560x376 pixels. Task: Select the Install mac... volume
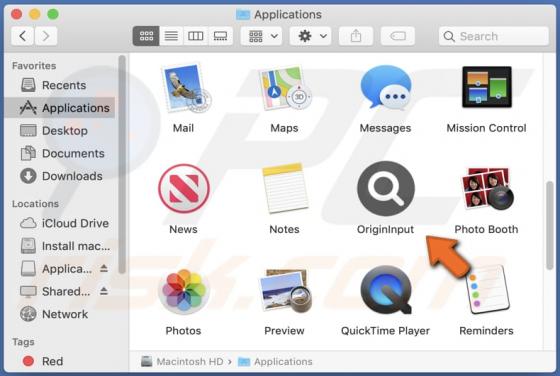coord(59,246)
